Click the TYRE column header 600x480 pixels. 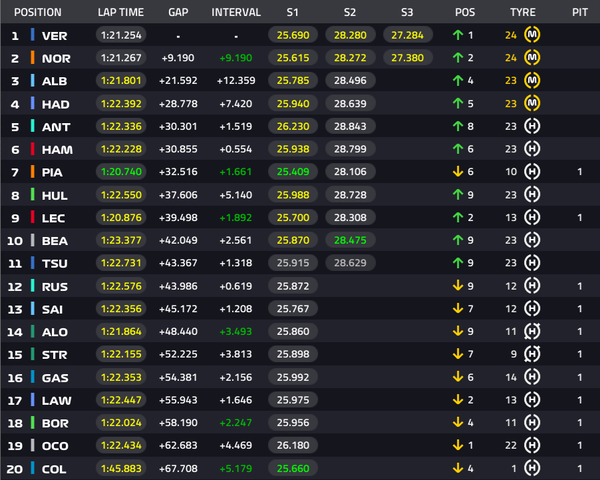pos(522,12)
